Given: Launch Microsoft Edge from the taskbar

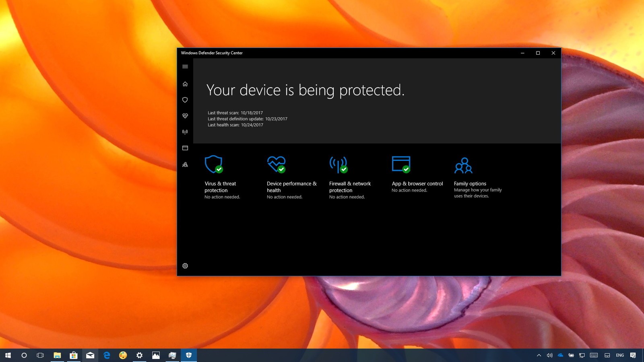Looking at the screenshot, I should pos(107,355).
